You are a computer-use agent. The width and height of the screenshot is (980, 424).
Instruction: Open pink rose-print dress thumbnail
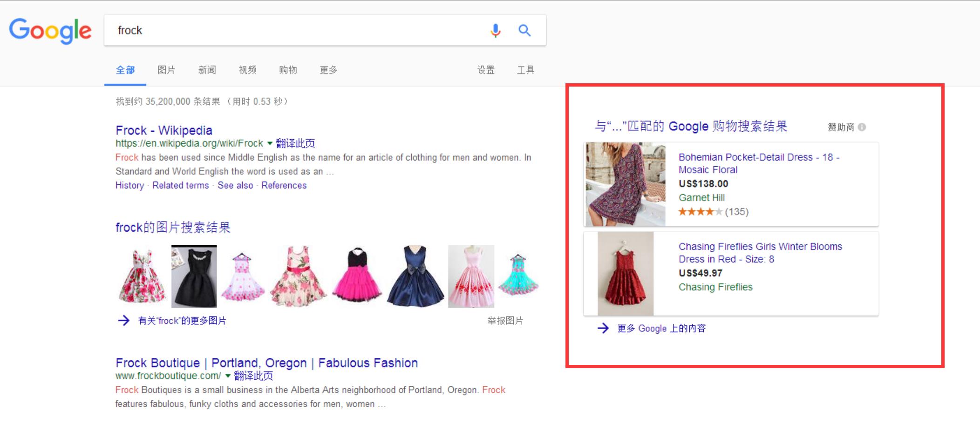click(x=471, y=276)
